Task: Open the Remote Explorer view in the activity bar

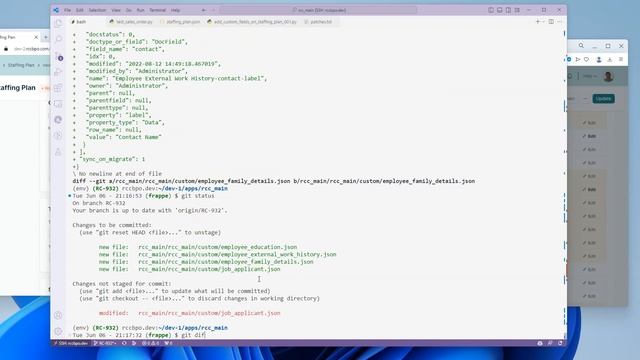Action: pyautogui.click(x=58, y=104)
